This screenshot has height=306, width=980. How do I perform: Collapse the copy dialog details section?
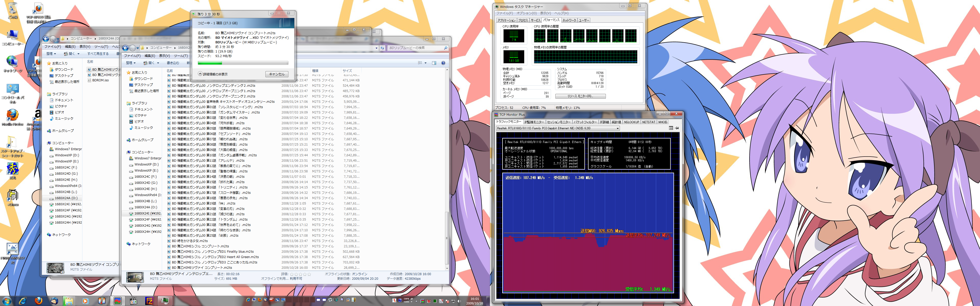200,74
